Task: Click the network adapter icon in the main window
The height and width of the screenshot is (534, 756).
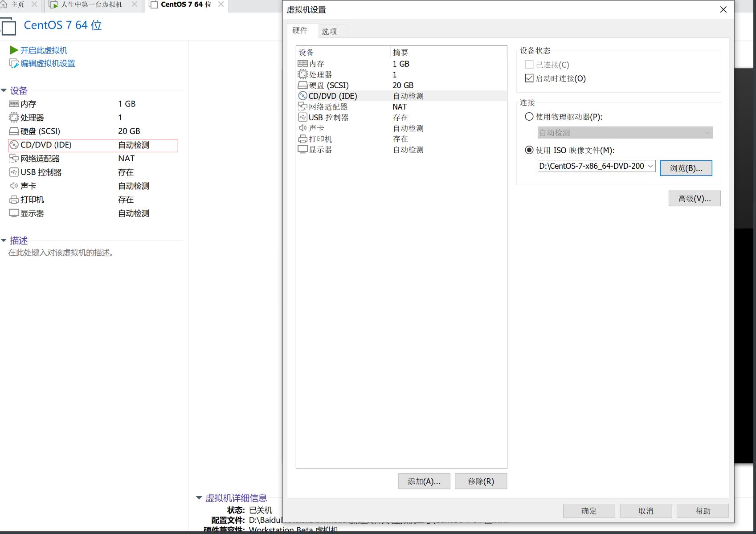Action: [x=14, y=159]
